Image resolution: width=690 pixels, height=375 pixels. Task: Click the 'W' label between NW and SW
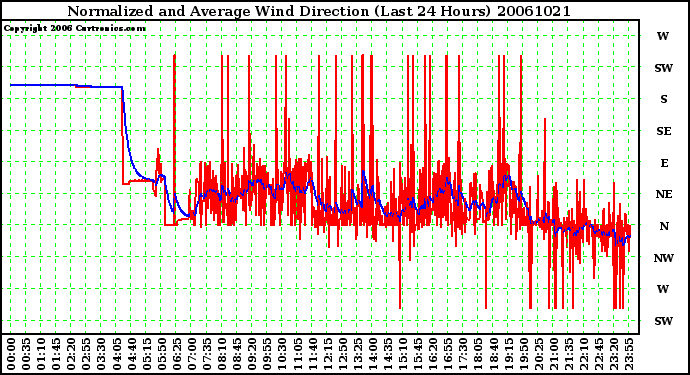click(x=663, y=289)
